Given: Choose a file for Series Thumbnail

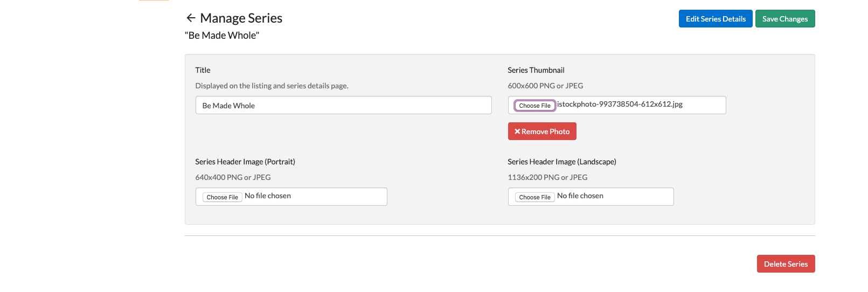Looking at the screenshot, I should pyautogui.click(x=534, y=106).
